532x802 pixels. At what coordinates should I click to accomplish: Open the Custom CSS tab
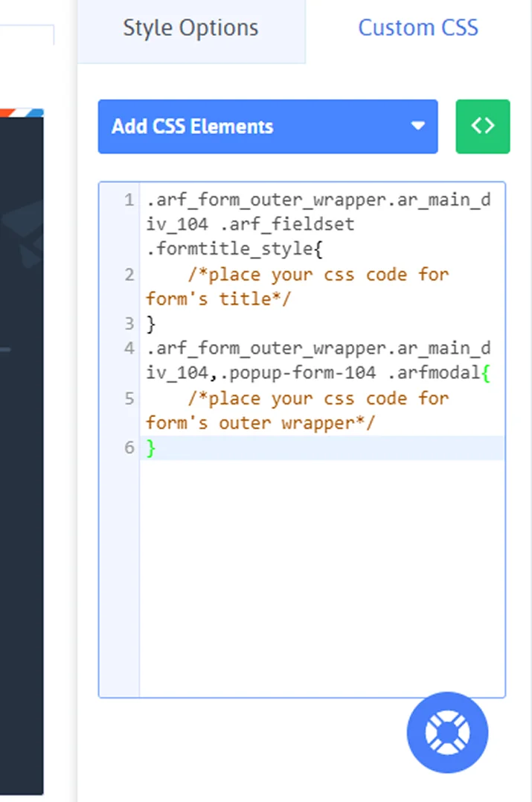pyautogui.click(x=418, y=28)
